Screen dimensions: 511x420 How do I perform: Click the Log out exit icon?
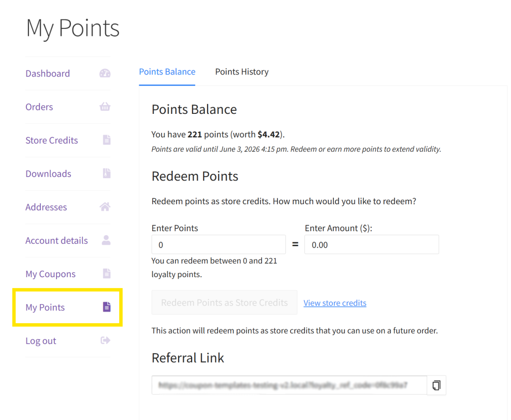click(105, 340)
